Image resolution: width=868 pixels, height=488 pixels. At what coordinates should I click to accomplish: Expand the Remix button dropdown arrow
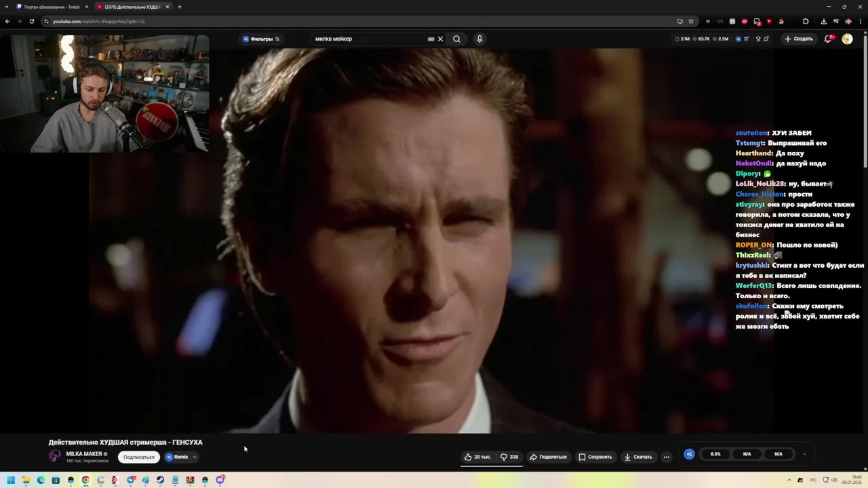(194, 457)
